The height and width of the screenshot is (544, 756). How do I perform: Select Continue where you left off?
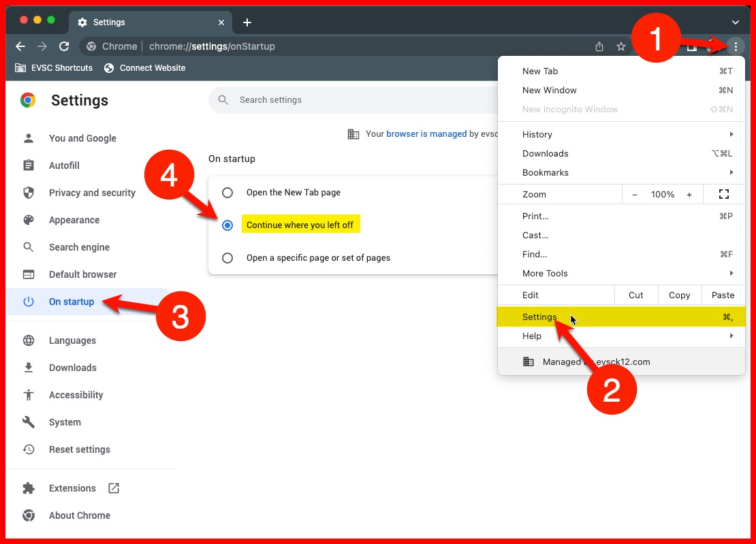[x=227, y=225]
